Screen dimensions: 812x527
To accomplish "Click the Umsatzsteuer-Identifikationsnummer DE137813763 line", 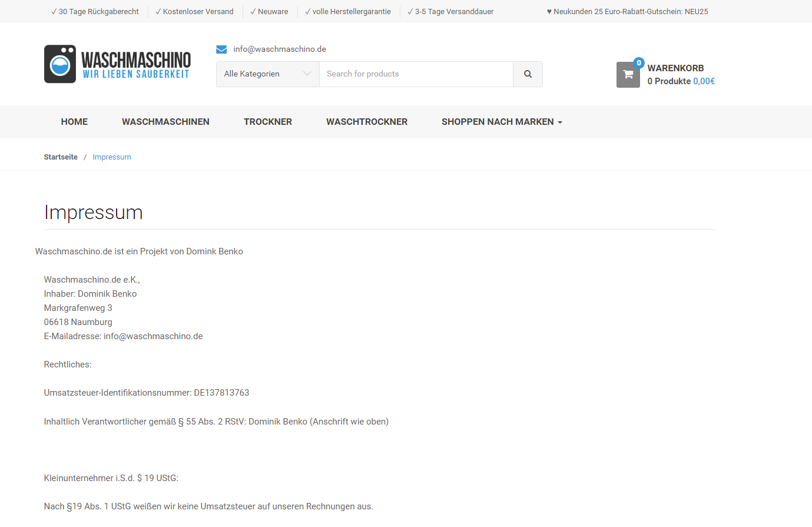I will pos(147,393).
